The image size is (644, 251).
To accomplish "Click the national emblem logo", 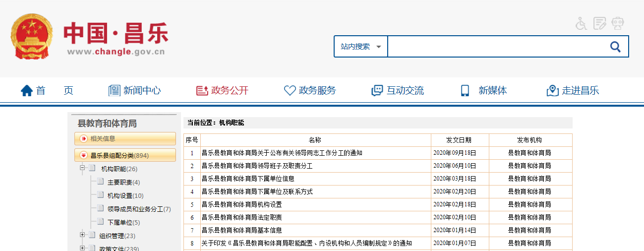I will pyautogui.click(x=31, y=36).
